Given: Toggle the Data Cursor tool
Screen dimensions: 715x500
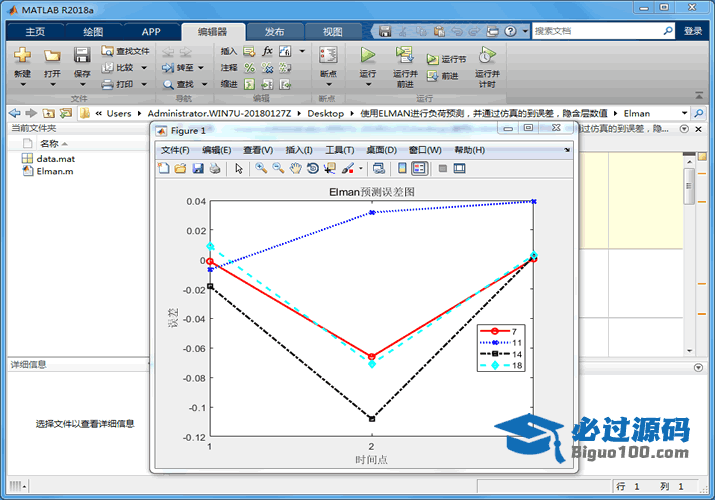Looking at the screenshot, I should tap(330, 168).
